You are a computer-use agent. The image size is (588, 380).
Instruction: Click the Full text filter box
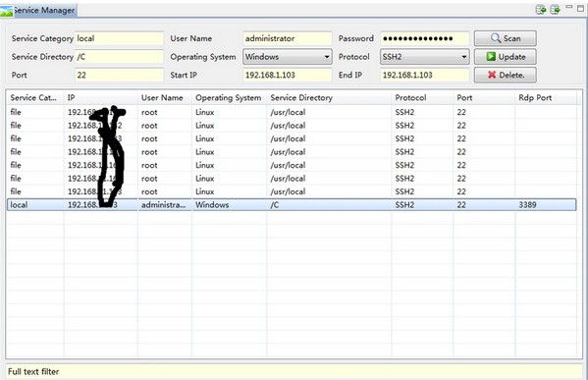point(294,371)
